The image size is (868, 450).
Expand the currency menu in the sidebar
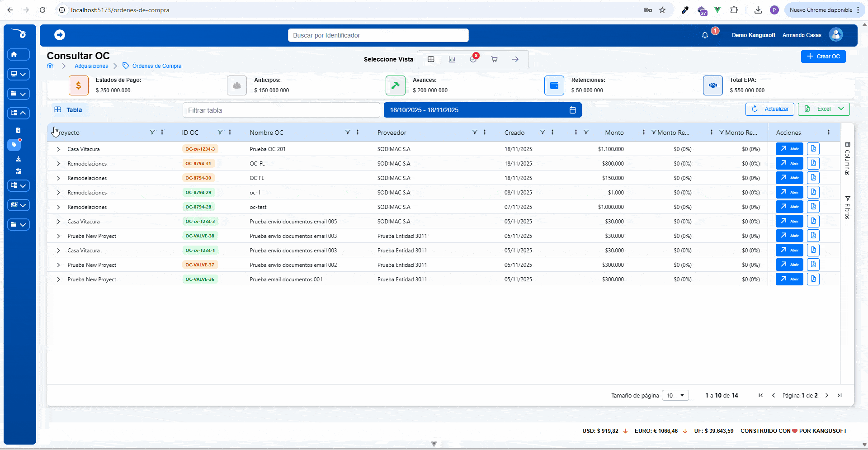click(x=19, y=205)
